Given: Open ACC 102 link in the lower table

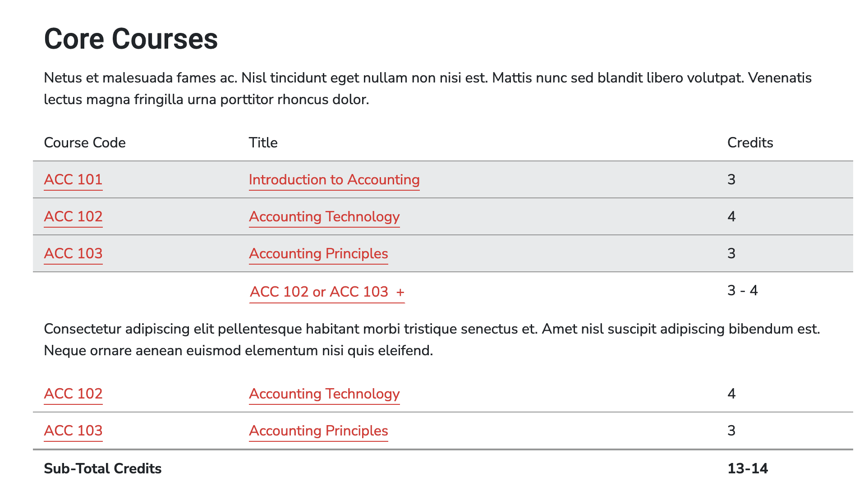Looking at the screenshot, I should (x=73, y=394).
